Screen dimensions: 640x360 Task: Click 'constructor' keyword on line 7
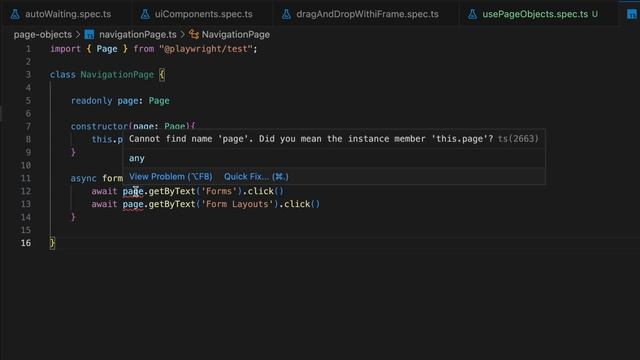pyautogui.click(x=99, y=126)
